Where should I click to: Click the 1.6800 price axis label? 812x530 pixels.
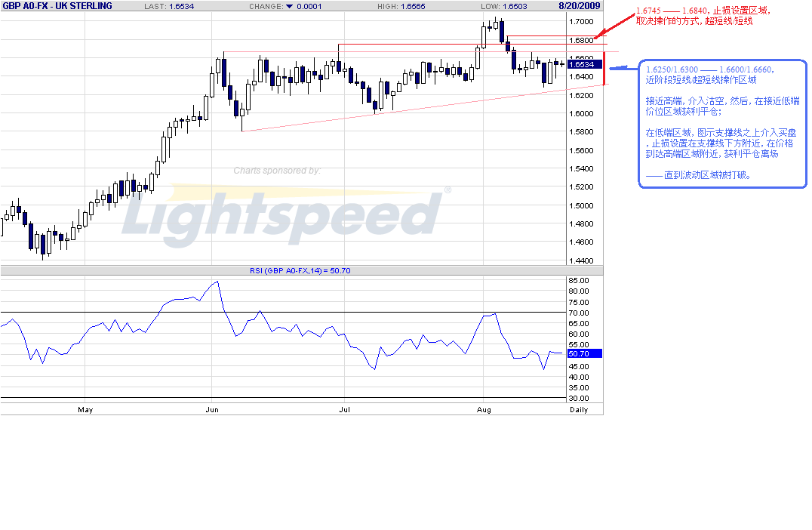point(581,41)
